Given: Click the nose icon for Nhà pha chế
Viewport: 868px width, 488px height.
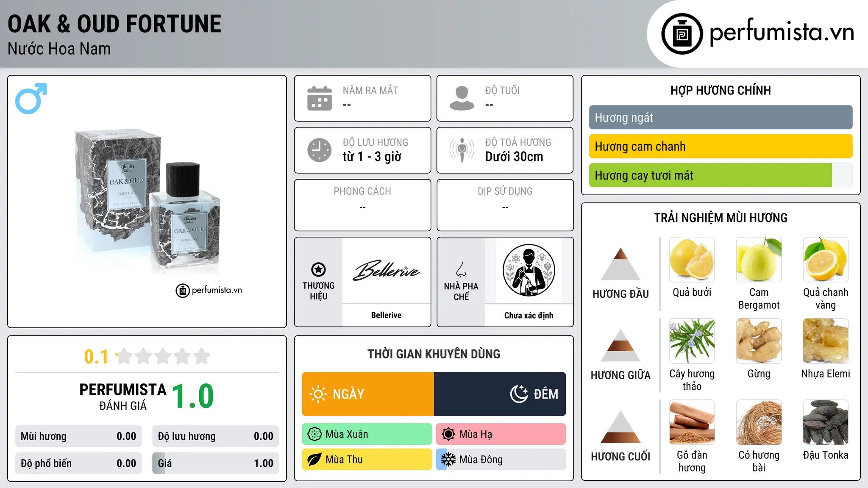Looking at the screenshot, I should (x=461, y=269).
